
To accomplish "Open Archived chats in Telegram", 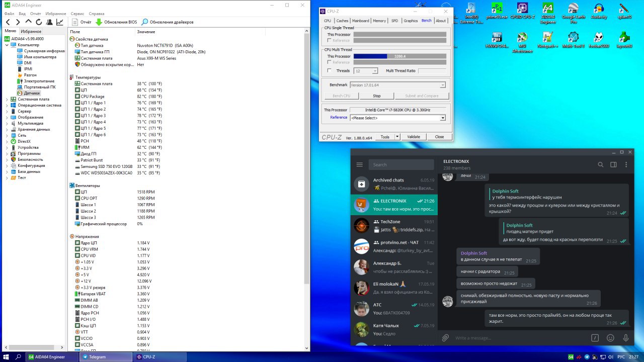I will coord(394,184).
